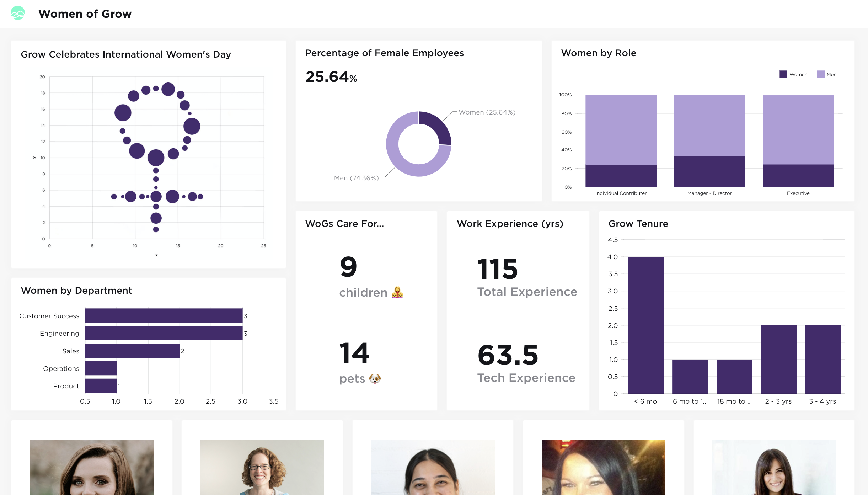Toggle the Women legend swatch
The width and height of the screenshot is (868, 495).
click(783, 74)
